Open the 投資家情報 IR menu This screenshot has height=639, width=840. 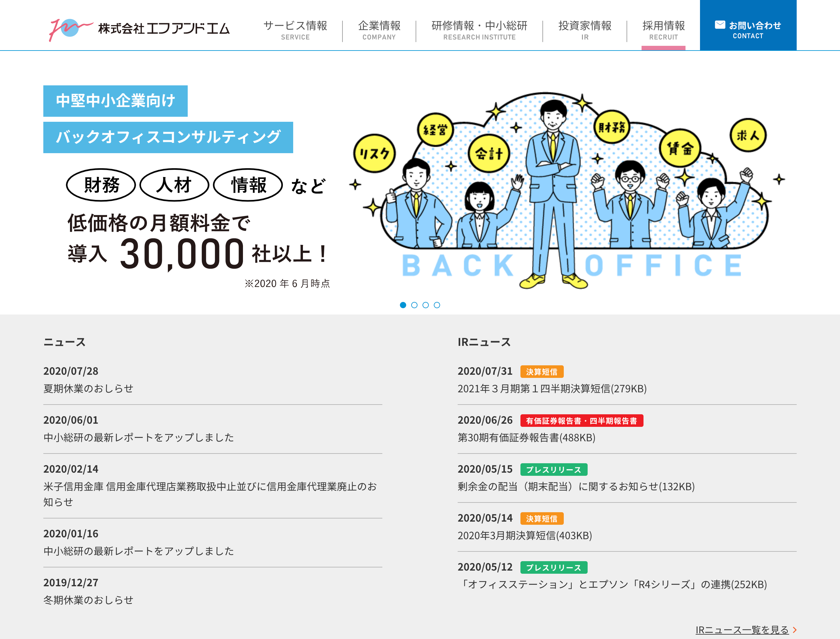click(x=585, y=30)
